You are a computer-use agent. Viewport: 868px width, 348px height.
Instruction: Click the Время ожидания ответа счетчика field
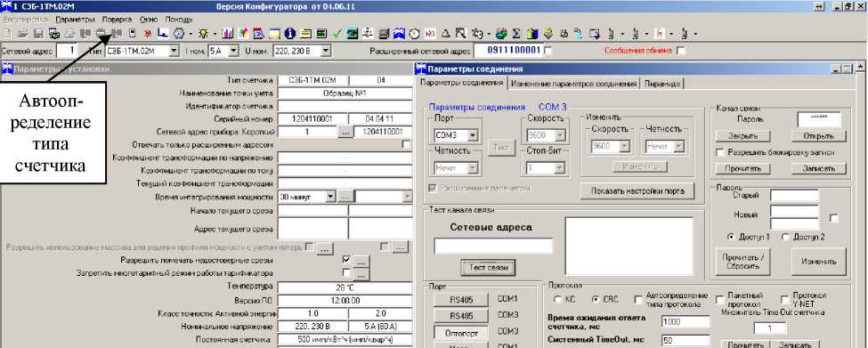point(685,322)
